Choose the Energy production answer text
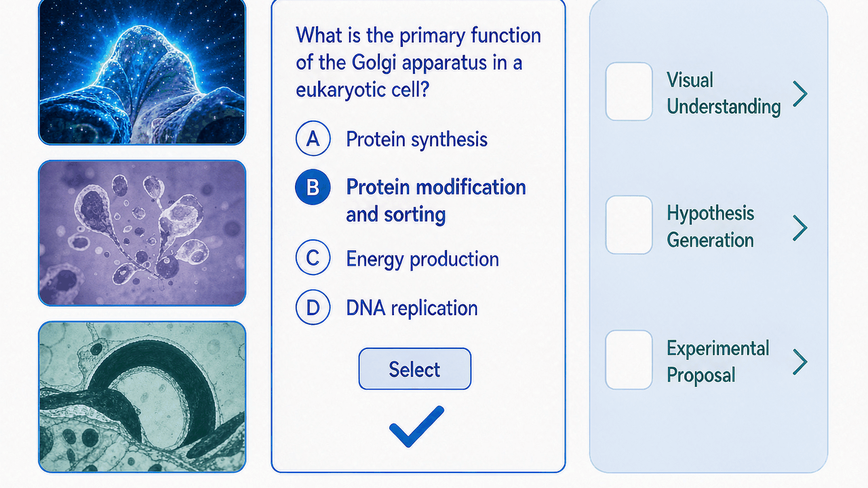The image size is (868, 488). [422, 259]
